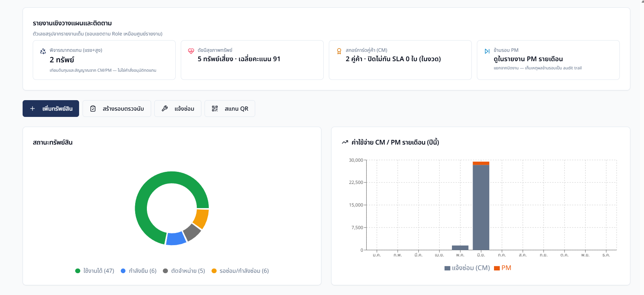Click the 7,500 axis label

pyautogui.click(x=357, y=228)
